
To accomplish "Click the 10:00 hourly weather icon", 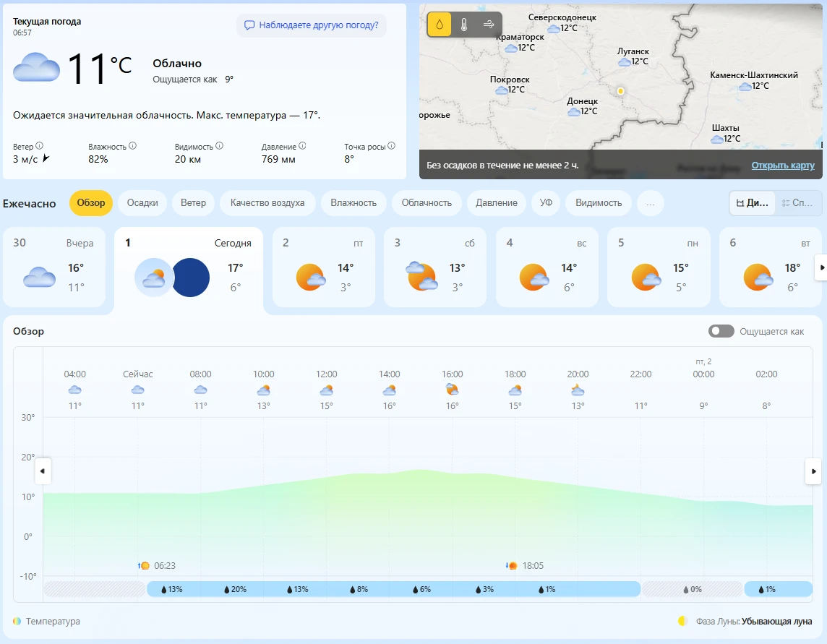I will tap(263, 390).
